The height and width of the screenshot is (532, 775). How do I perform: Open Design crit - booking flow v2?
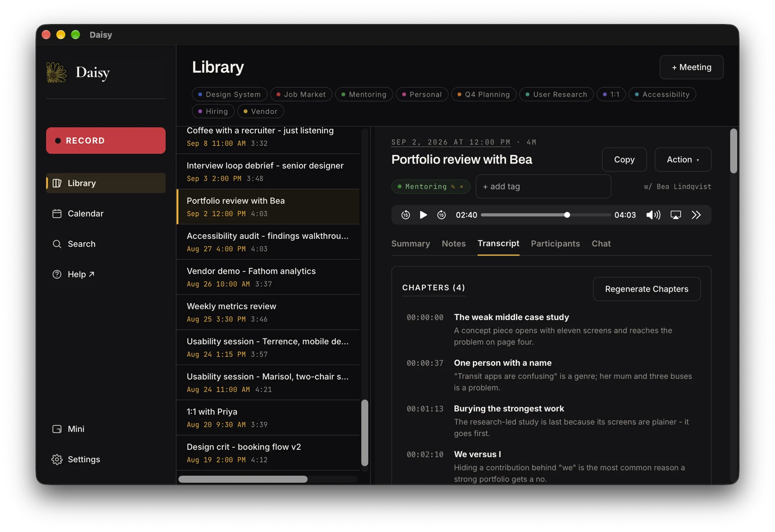pos(268,453)
